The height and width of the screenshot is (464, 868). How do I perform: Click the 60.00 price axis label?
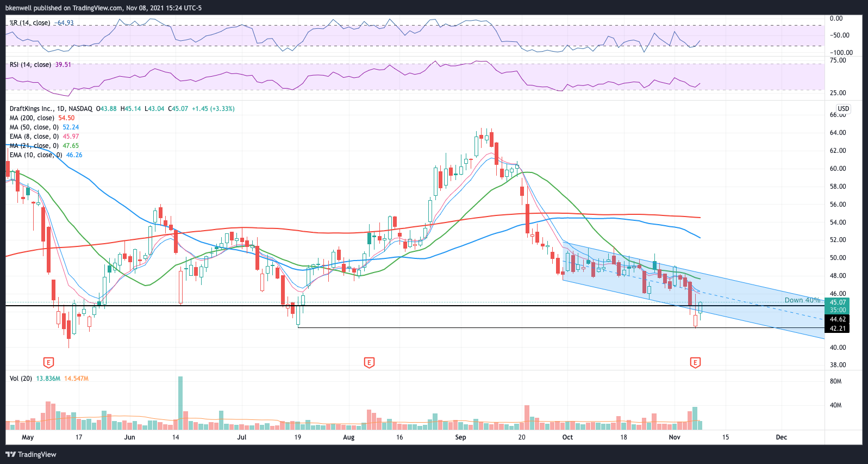pyautogui.click(x=838, y=169)
